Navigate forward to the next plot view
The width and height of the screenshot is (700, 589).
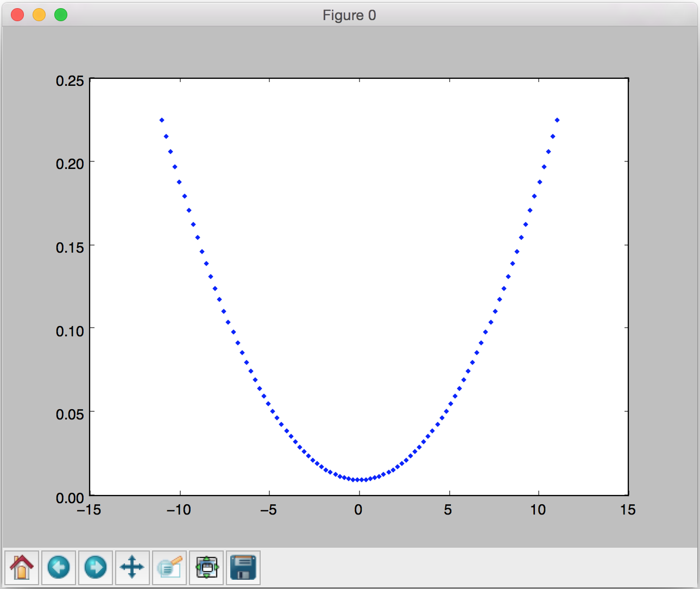pyautogui.click(x=96, y=568)
